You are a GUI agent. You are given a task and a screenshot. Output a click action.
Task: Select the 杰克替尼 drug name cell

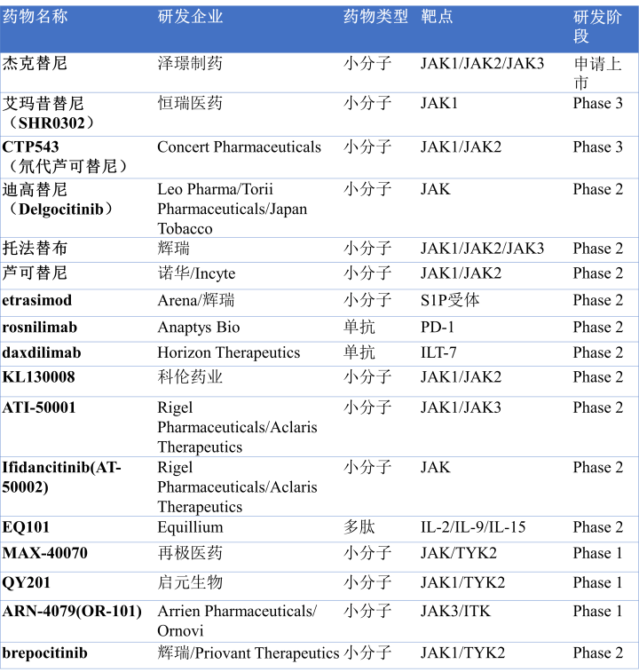(x=35, y=63)
